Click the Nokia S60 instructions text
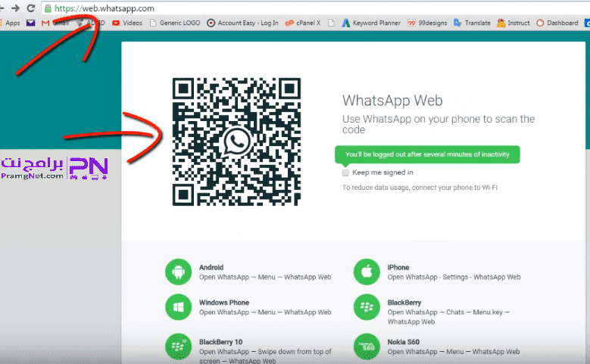Image resolution: width=590 pixels, height=364 pixels. 454,352
